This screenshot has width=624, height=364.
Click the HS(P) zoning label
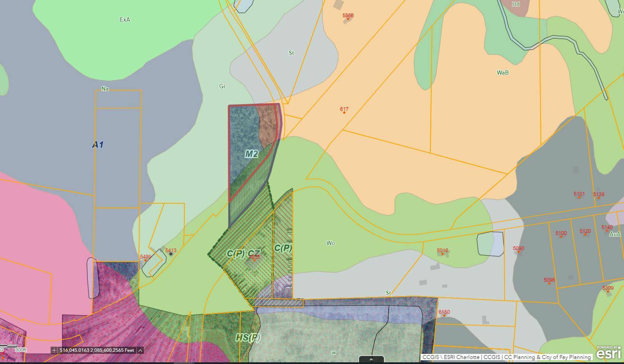[x=248, y=338]
